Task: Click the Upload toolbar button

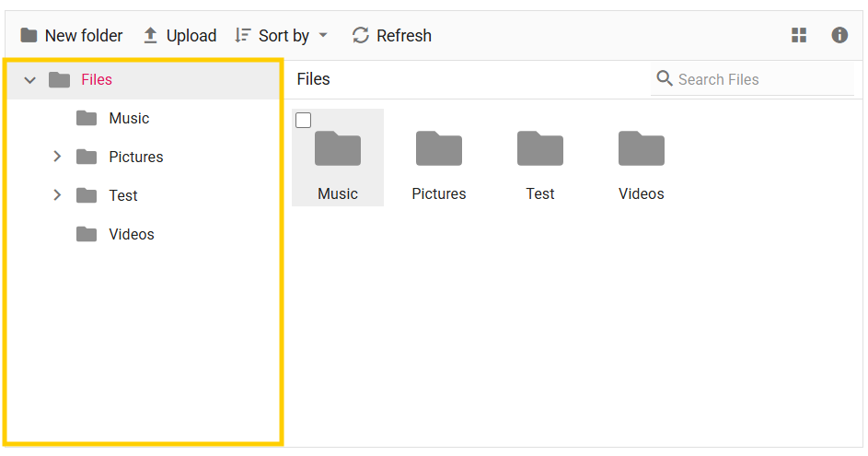Action: click(179, 35)
